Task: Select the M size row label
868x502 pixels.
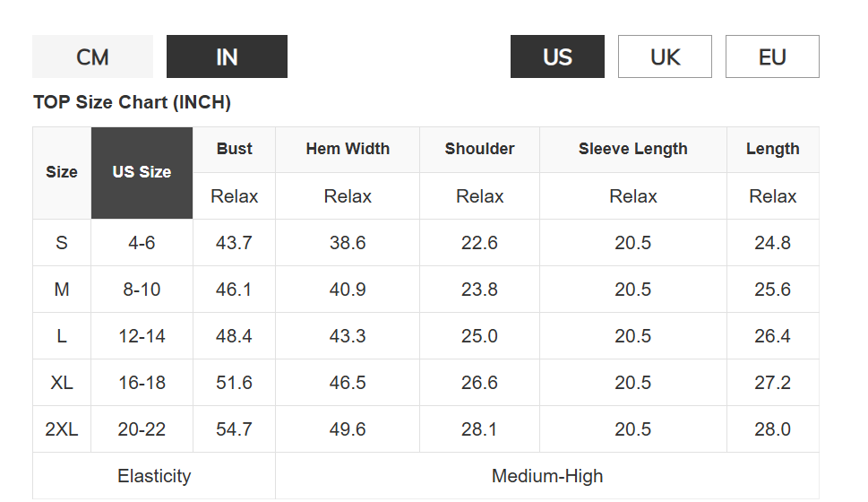Action: pyautogui.click(x=62, y=290)
